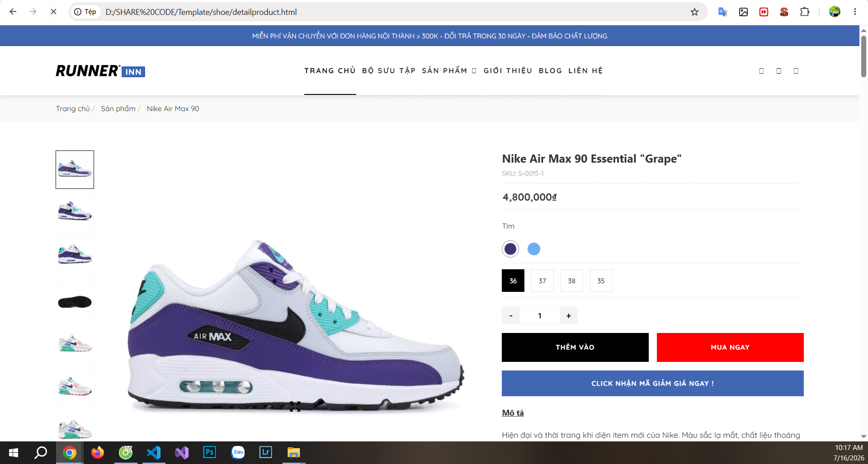Click the page vertical scrollbar thumb
Image resolution: width=868 pixels, height=464 pixels.
(x=863, y=56)
